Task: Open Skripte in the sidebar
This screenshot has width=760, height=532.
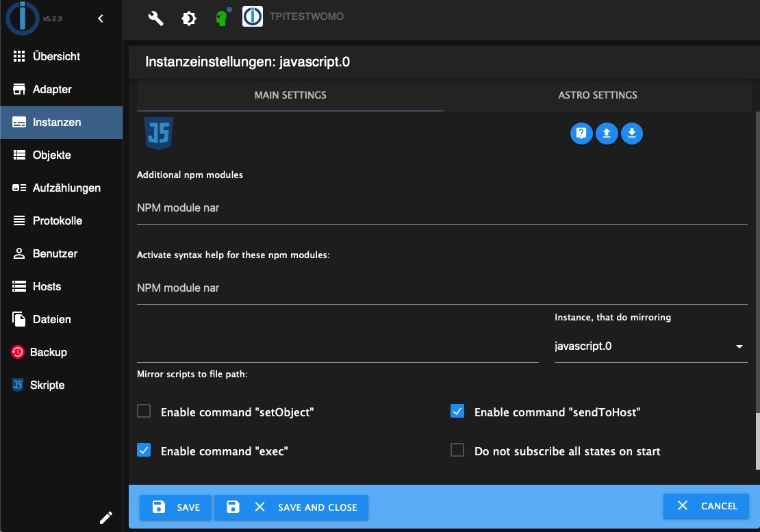Action: 61,385
